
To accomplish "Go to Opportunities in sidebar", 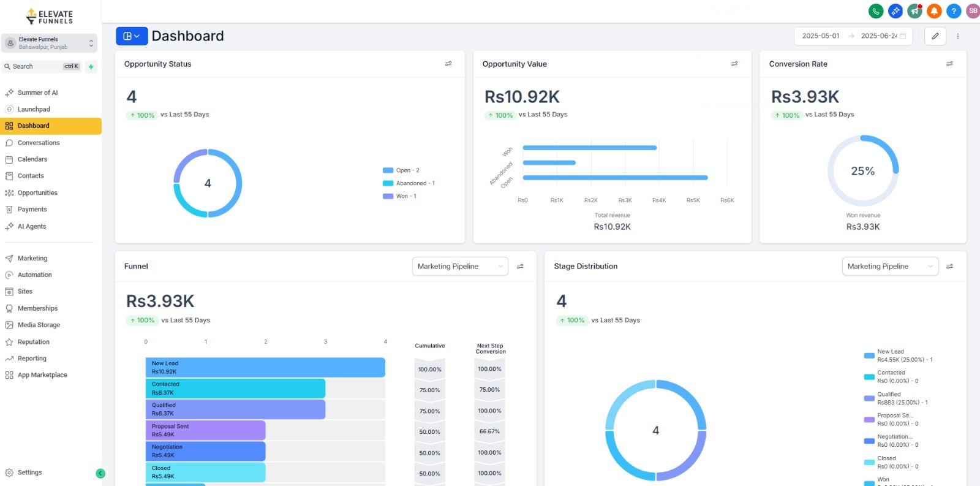I will [37, 193].
